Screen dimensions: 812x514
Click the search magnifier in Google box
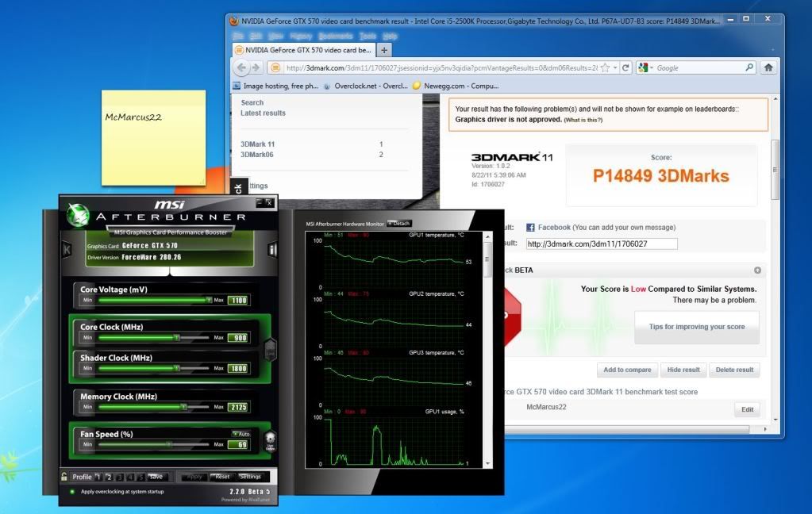(749, 67)
